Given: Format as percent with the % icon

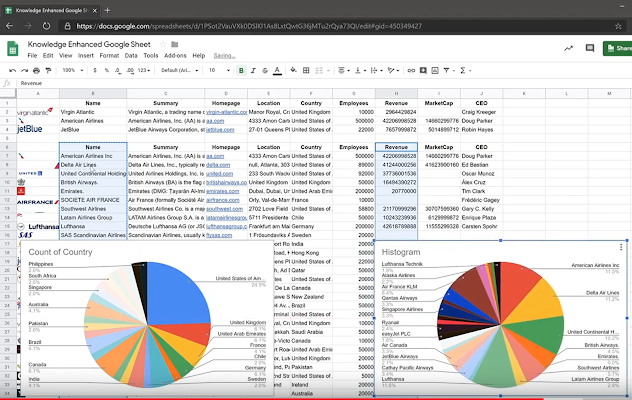Looking at the screenshot, I should tap(107, 70).
